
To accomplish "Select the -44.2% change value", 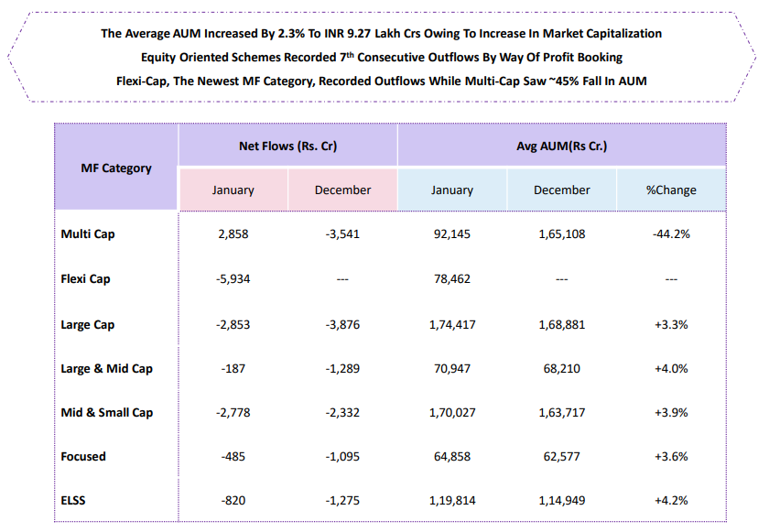I will [x=671, y=233].
